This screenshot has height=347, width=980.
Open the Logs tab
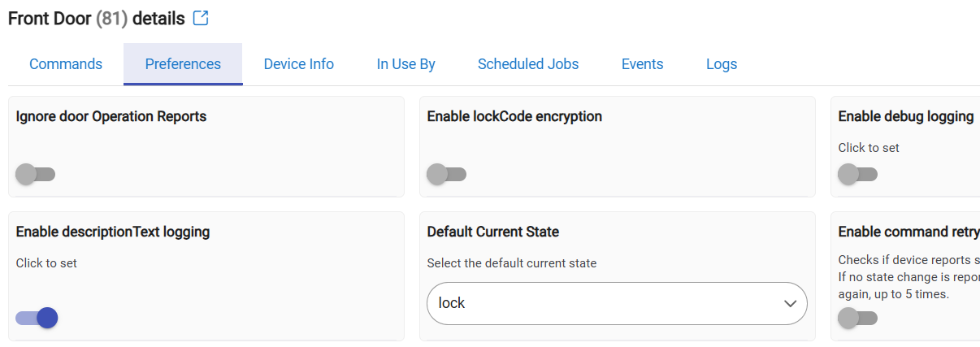click(722, 64)
